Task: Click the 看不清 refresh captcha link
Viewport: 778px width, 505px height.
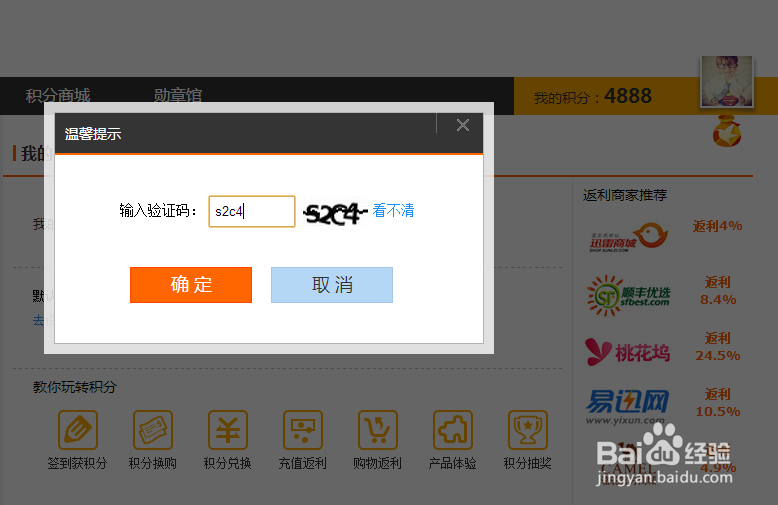Action: pyautogui.click(x=393, y=210)
